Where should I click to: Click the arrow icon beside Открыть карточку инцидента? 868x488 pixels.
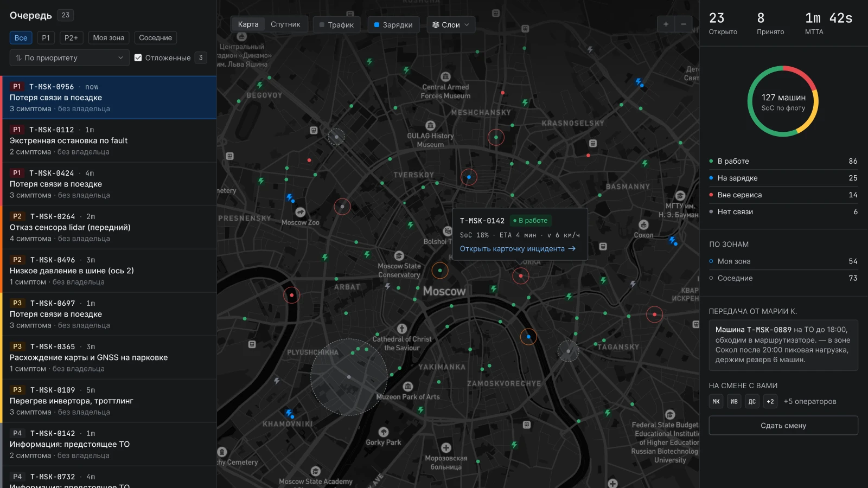(572, 249)
